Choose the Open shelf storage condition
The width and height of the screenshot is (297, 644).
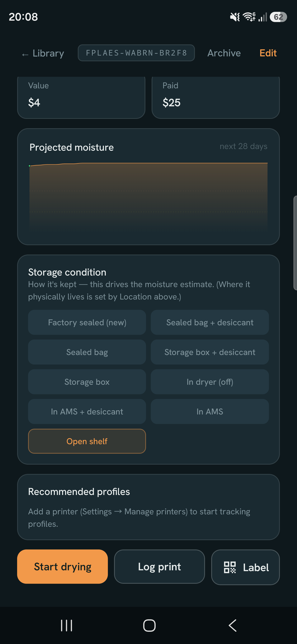[x=87, y=441]
